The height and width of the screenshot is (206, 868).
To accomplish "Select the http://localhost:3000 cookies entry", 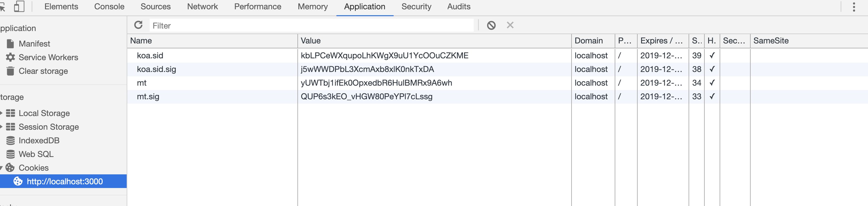I will [64, 181].
